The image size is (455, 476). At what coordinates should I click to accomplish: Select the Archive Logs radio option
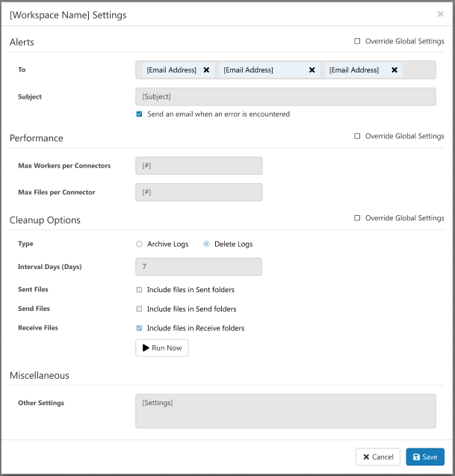point(139,244)
